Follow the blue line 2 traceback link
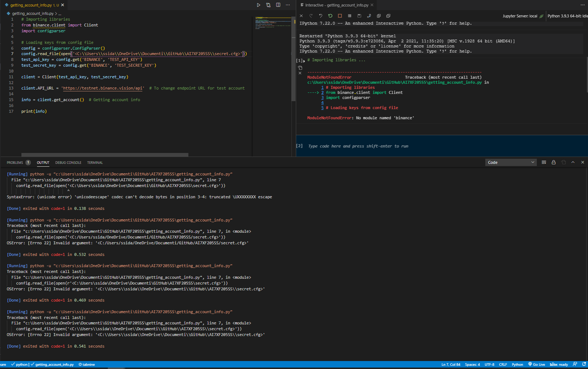This screenshot has width=588, height=369. tap(322, 92)
